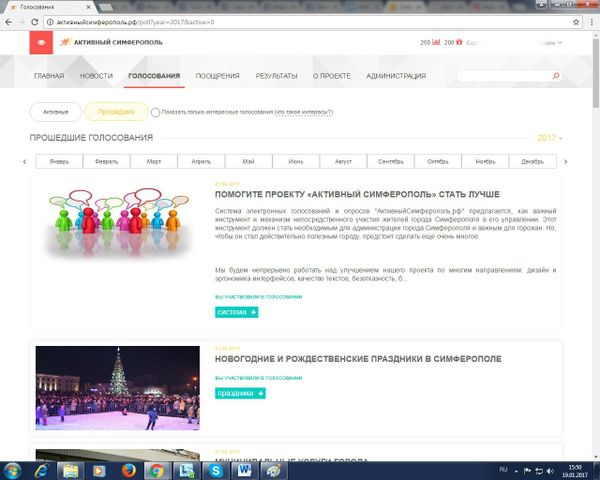The height and width of the screenshot is (480, 600).
Task: Click the 'система +' tag button
Action: [236, 312]
